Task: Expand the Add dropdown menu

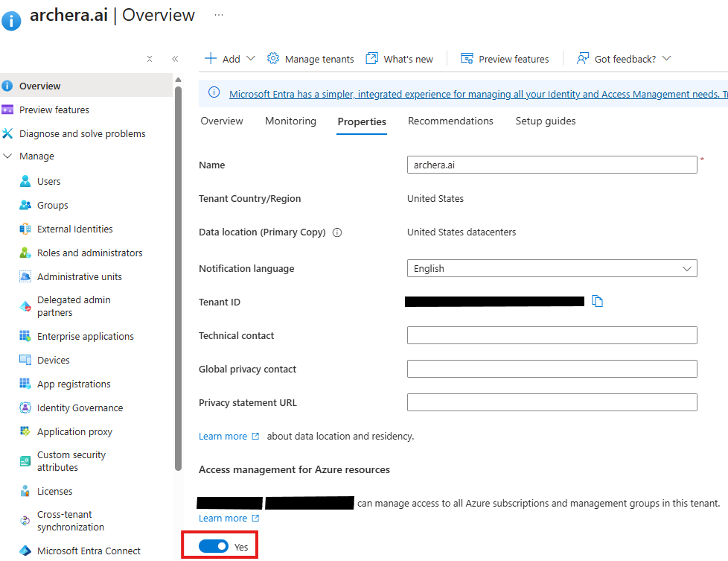Action: [250, 59]
